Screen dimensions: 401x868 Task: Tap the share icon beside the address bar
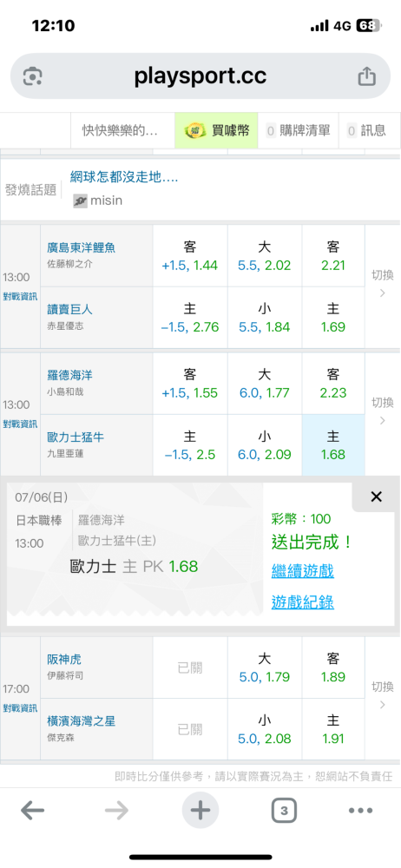point(366,76)
